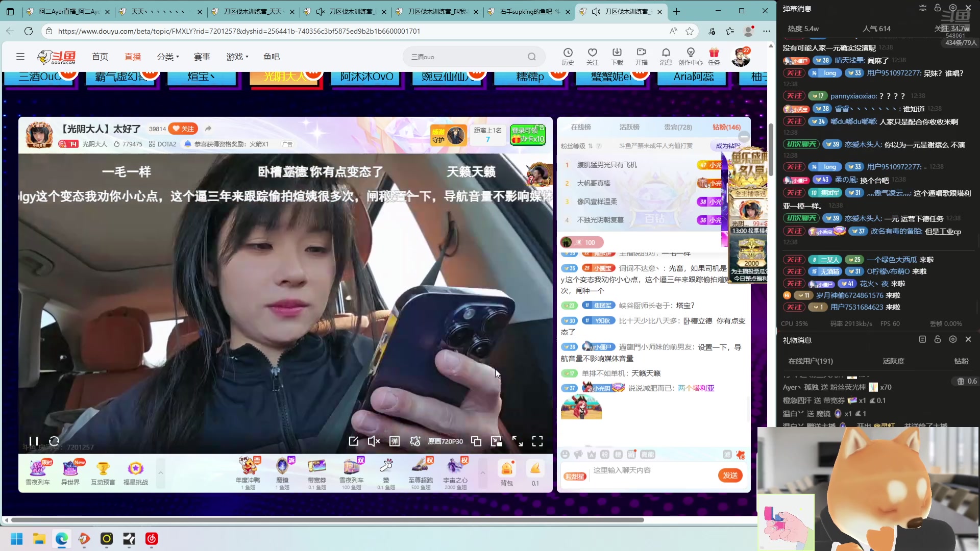This screenshot has height=551, width=980.
Task: Open the danmaku settings gear icon
Action: tap(415, 441)
